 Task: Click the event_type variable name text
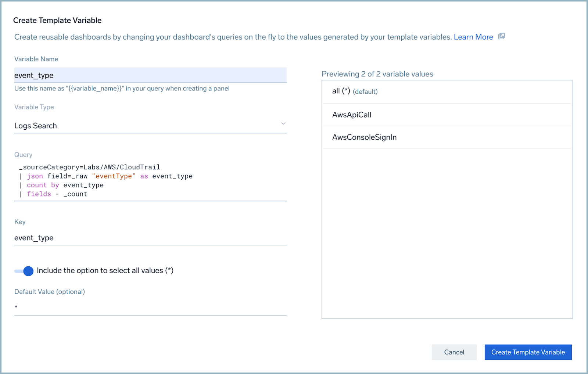tap(33, 75)
